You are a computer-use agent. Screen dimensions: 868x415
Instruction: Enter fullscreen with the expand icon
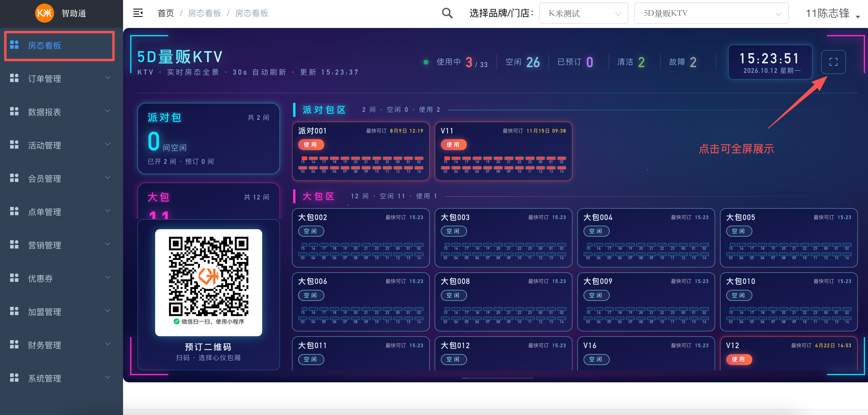[x=833, y=62]
